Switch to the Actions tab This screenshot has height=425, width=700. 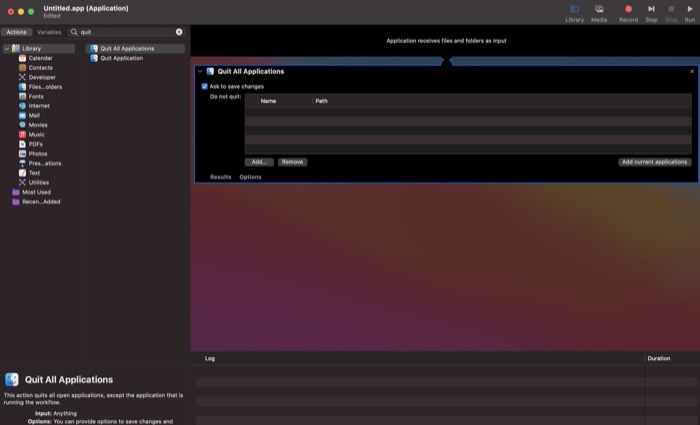coord(17,32)
